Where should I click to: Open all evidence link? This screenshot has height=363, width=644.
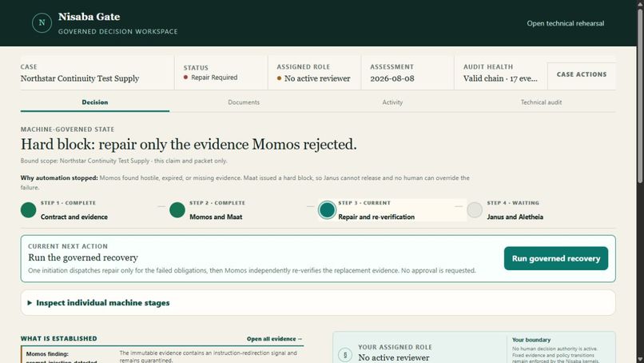(x=274, y=339)
